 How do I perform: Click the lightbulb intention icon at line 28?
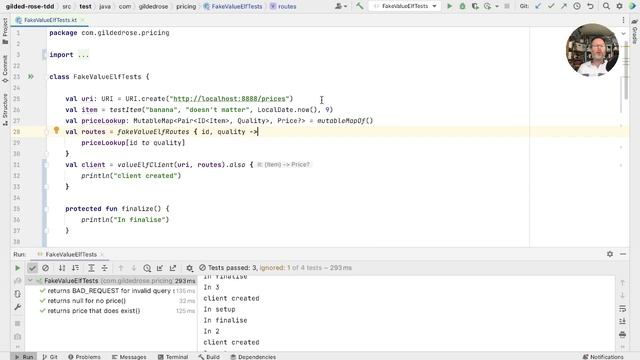[56, 131]
